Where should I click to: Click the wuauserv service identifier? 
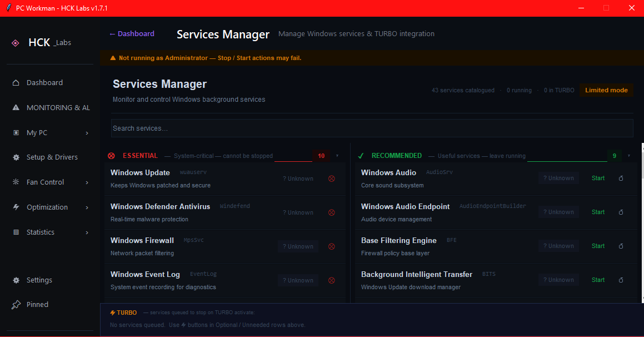coord(193,172)
